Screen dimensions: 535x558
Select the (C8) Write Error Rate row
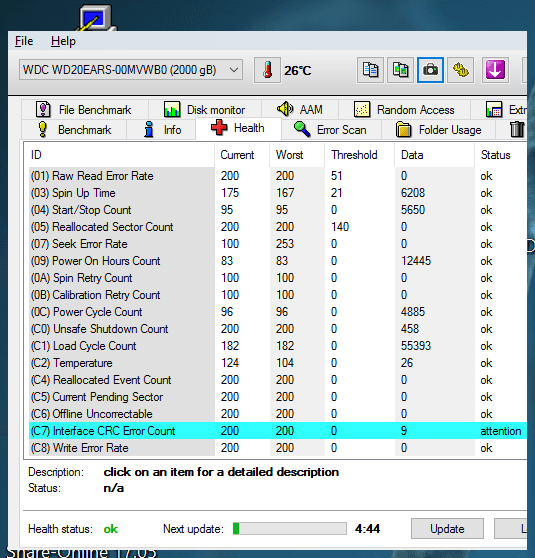(x=278, y=448)
